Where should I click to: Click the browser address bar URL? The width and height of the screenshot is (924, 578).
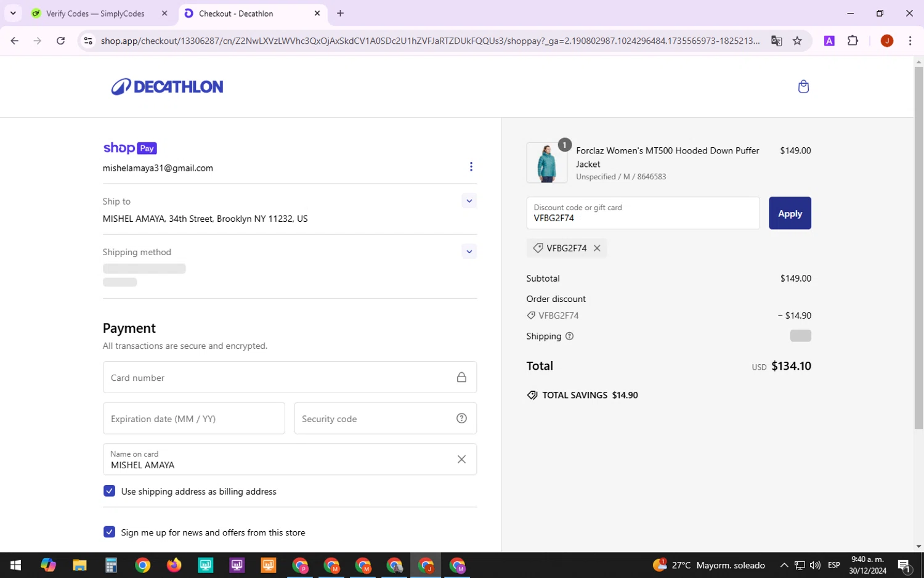pyautogui.click(x=430, y=41)
